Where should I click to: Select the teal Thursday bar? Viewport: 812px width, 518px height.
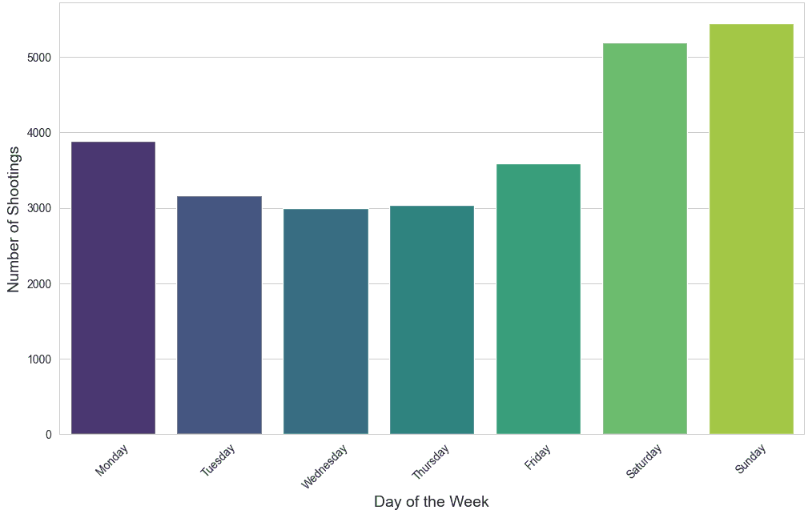pos(432,320)
